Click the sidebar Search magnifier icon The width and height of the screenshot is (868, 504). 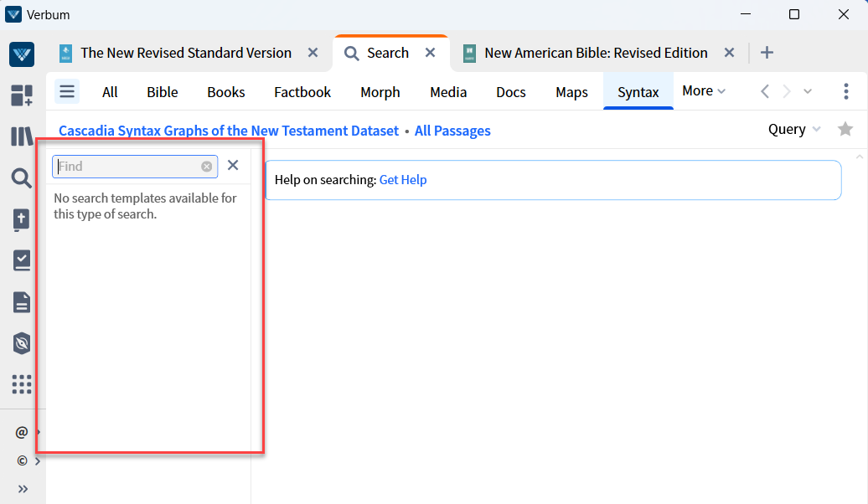pyautogui.click(x=22, y=178)
